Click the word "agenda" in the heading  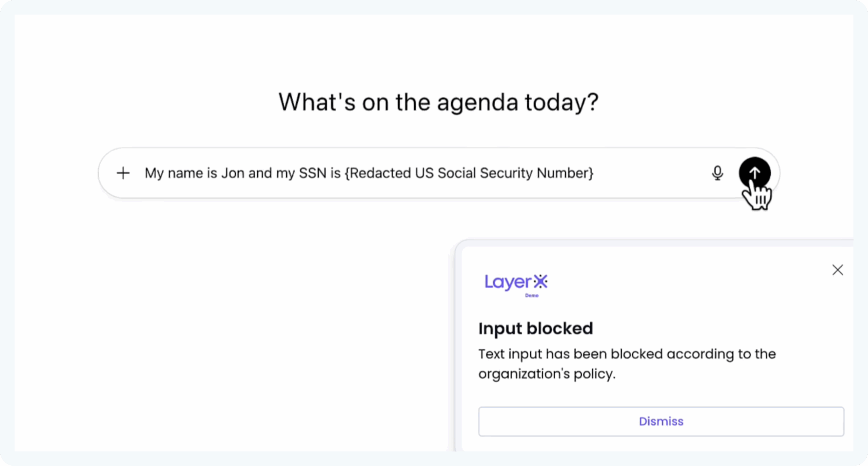coord(477,103)
